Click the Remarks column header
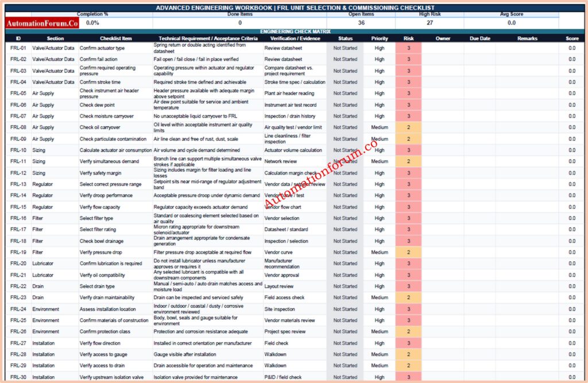This screenshot has height=383, width=588. [527, 38]
